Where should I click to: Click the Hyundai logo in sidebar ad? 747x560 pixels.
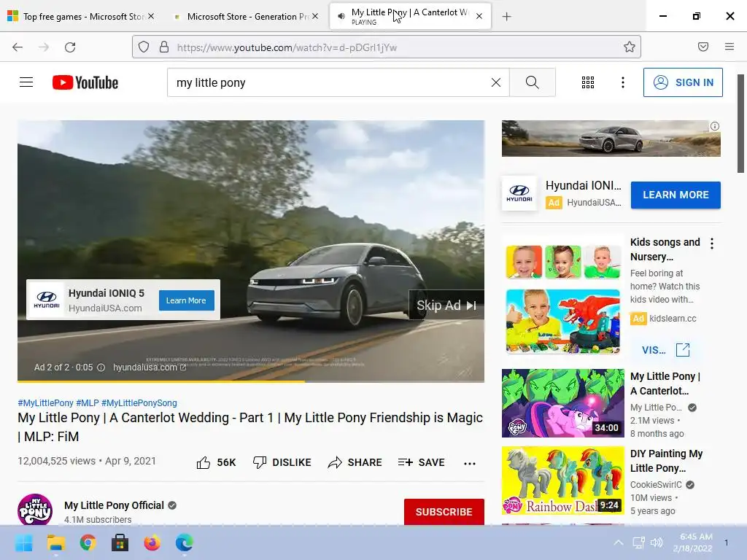pyautogui.click(x=519, y=193)
